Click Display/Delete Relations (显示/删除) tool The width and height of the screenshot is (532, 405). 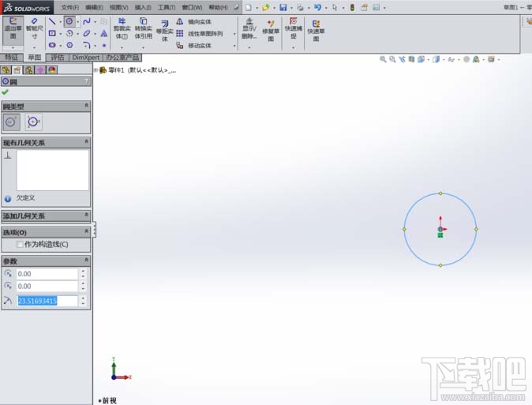coord(249,28)
